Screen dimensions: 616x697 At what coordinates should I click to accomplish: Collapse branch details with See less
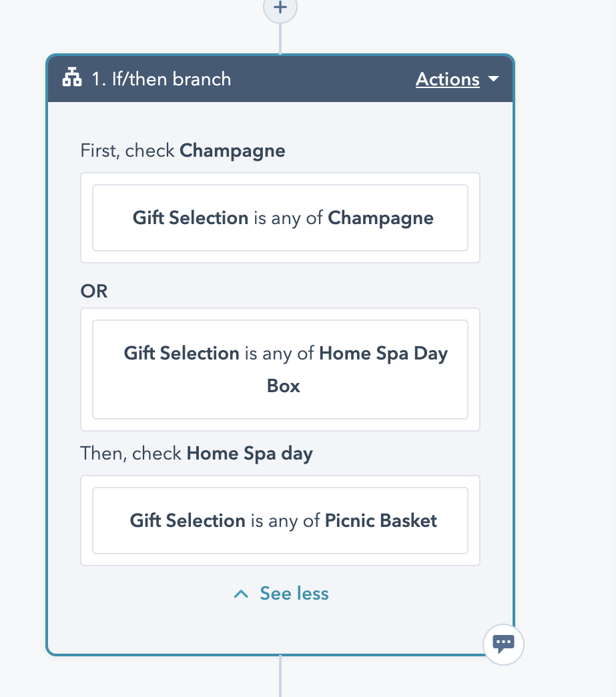294,594
